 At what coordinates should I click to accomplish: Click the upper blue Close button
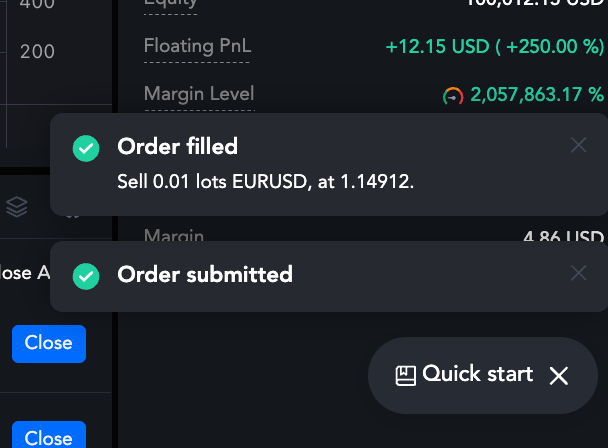pyautogui.click(x=48, y=343)
